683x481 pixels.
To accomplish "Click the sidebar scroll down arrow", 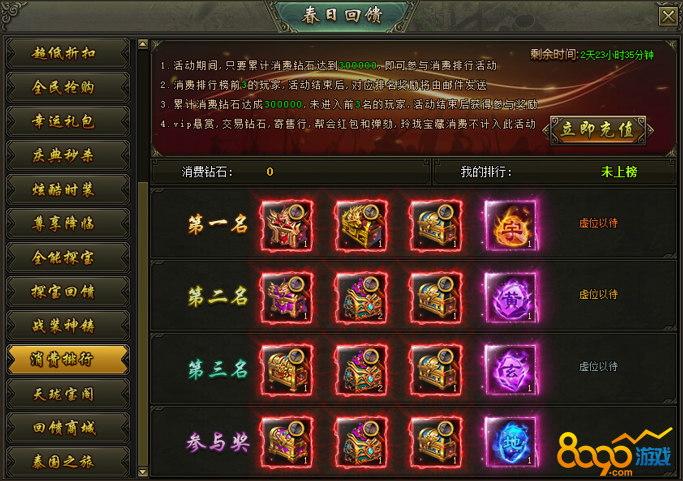I will 142,471.
